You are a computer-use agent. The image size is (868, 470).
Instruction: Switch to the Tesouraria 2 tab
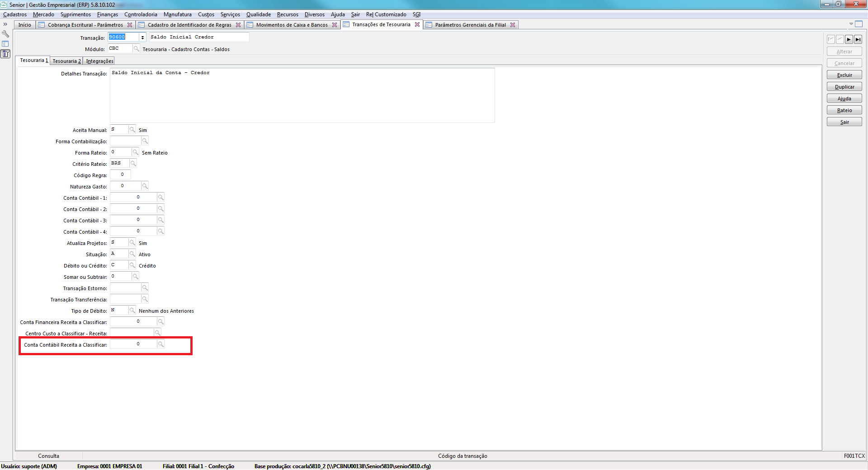click(66, 61)
